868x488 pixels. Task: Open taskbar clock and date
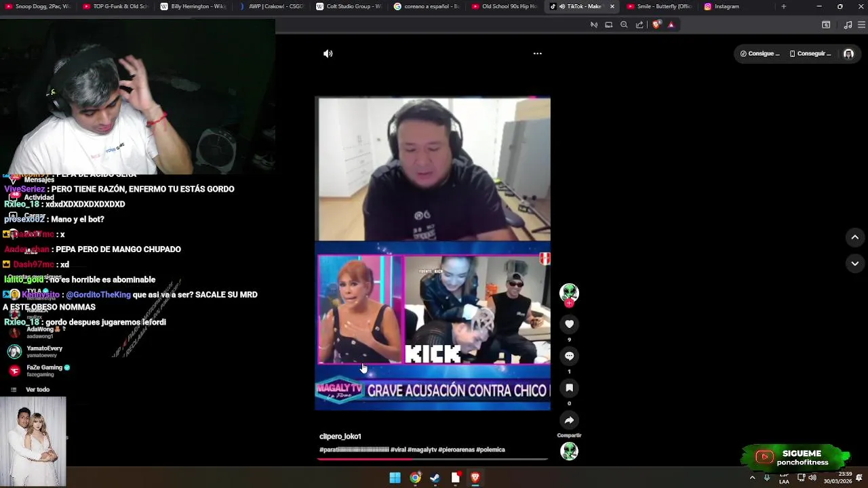click(837, 478)
